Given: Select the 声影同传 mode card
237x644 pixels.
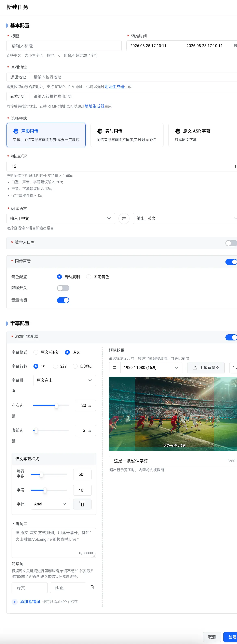Looking at the screenshot, I should [46, 135].
